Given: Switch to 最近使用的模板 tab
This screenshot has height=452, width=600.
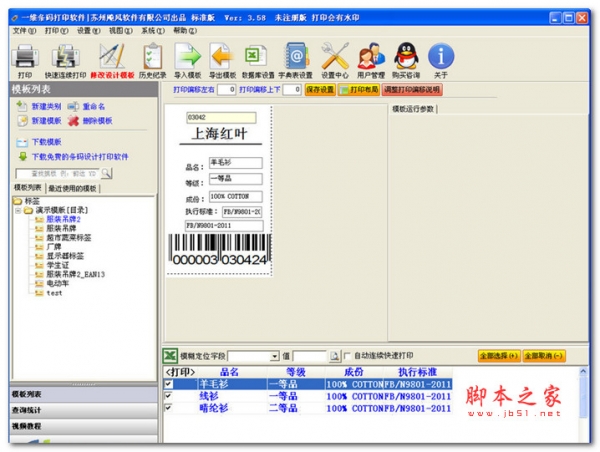Looking at the screenshot, I should pos(73,188).
